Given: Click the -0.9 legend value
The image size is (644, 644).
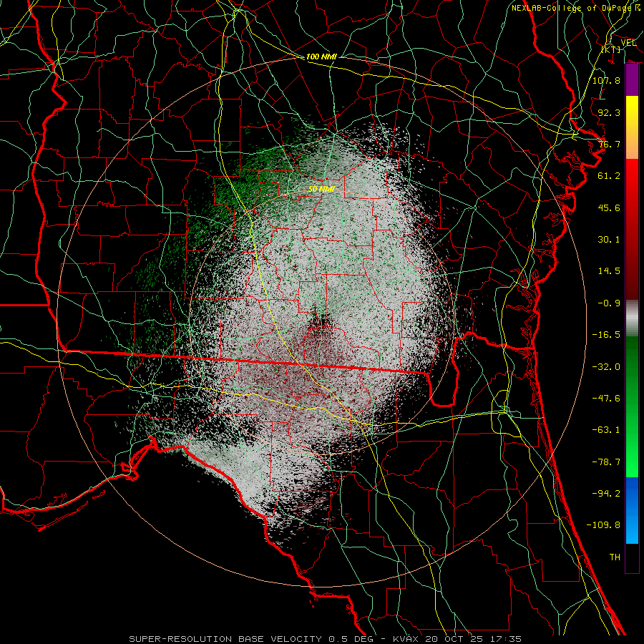Looking at the screenshot, I should [609, 303].
